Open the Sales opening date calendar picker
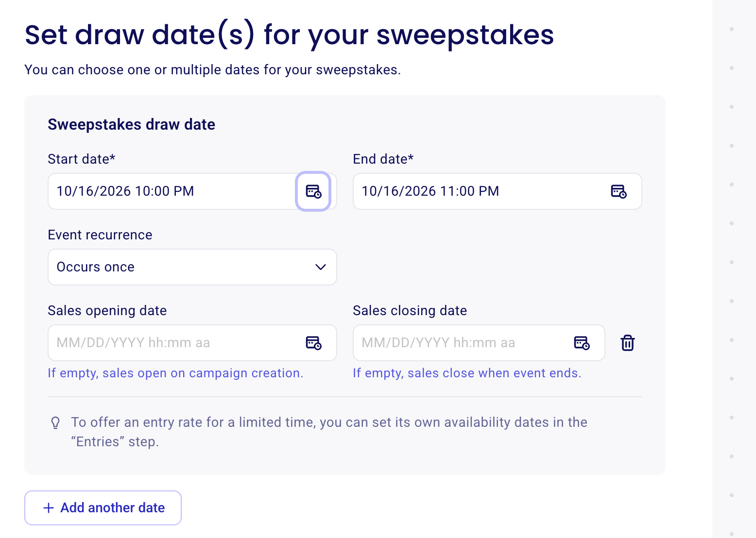This screenshot has width=756, height=538. click(313, 343)
